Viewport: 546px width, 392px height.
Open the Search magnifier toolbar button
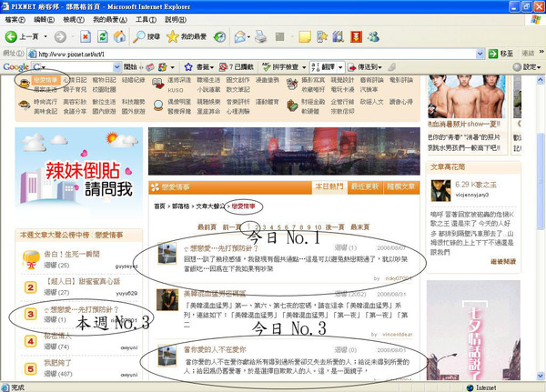147,36
